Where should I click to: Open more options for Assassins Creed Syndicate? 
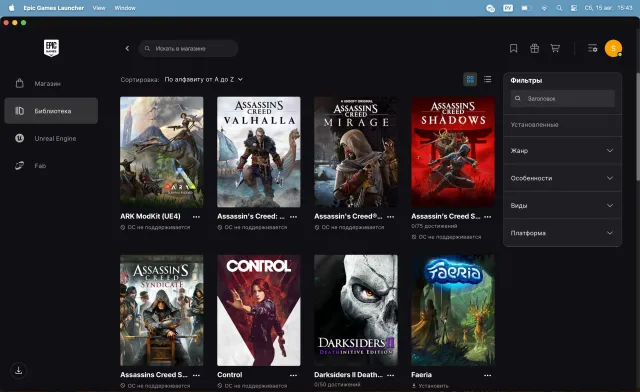196,375
